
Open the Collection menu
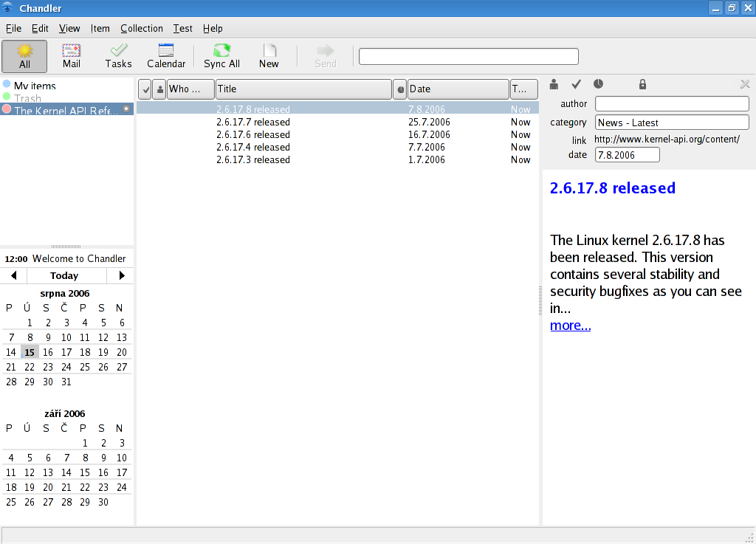pos(142,29)
